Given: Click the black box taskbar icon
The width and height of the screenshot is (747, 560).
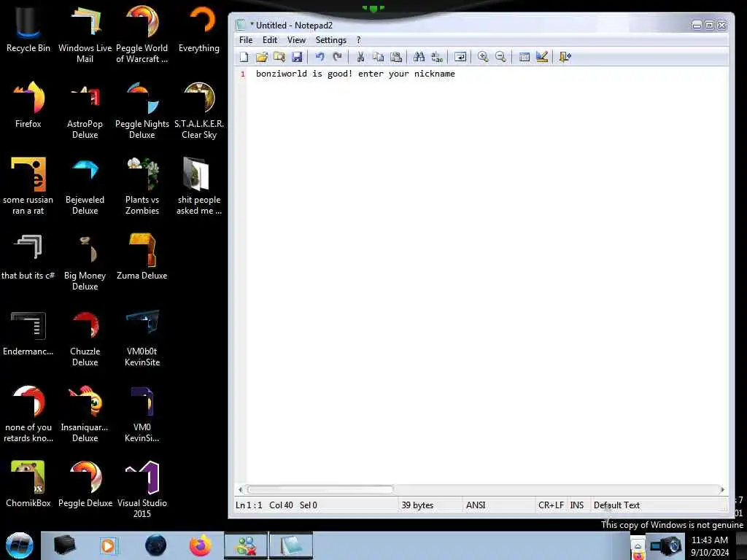Looking at the screenshot, I should click(x=64, y=545).
